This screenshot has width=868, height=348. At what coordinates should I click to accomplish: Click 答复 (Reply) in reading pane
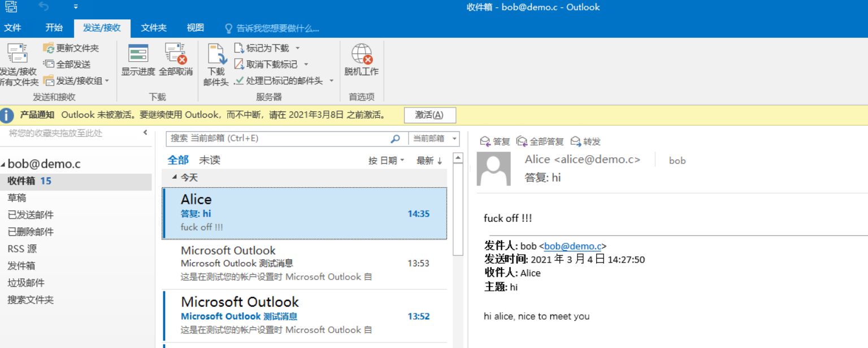pyautogui.click(x=494, y=141)
